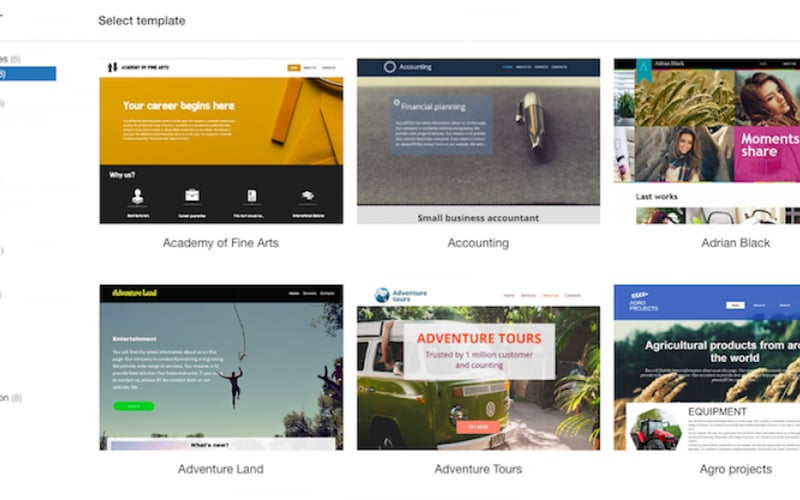
Task: Open the Adventure Tours template thumbnail
Action: (478, 367)
